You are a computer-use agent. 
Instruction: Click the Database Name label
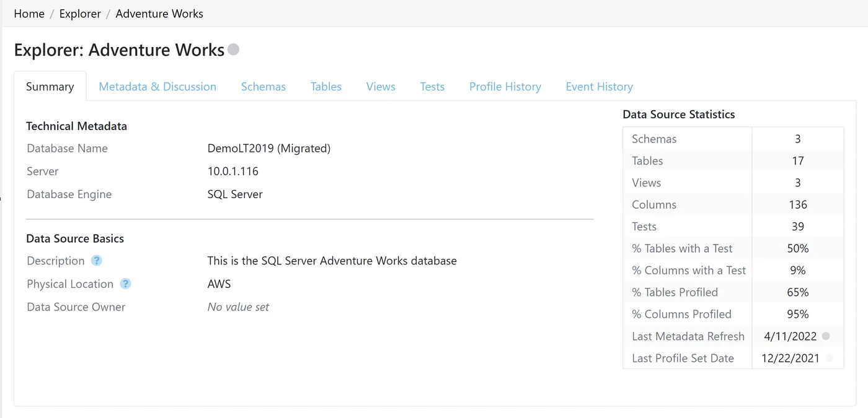pyautogui.click(x=68, y=148)
